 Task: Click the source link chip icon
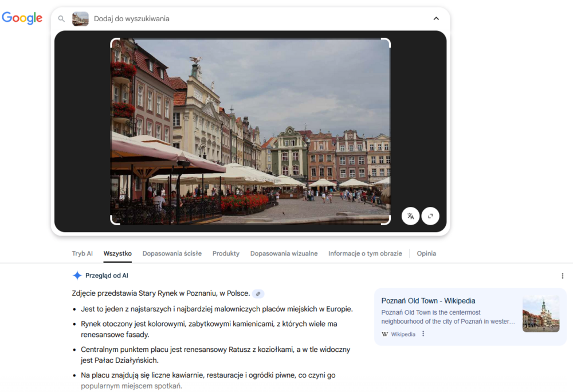pos(258,293)
